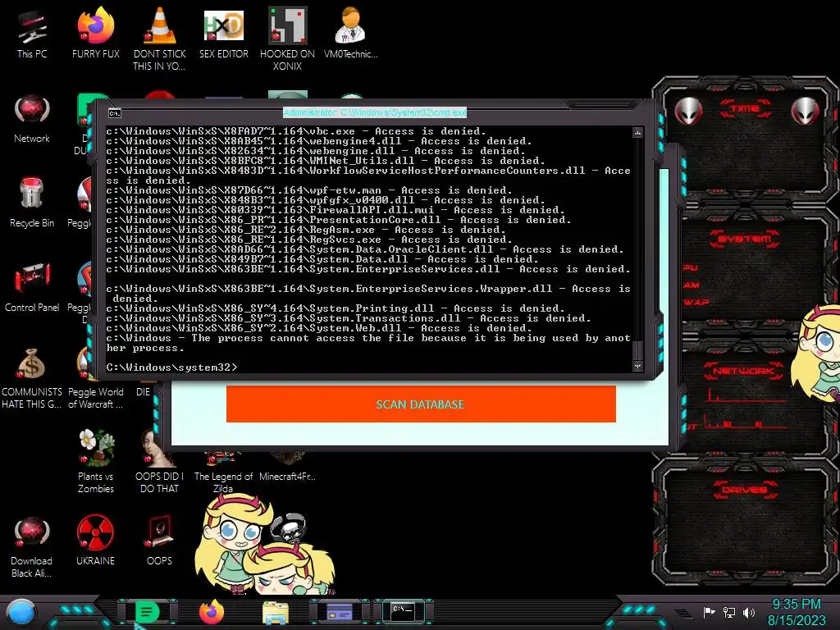Click the cmd scrollbar thumb
Viewport: 840px width, 630px height.
tap(637, 351)
